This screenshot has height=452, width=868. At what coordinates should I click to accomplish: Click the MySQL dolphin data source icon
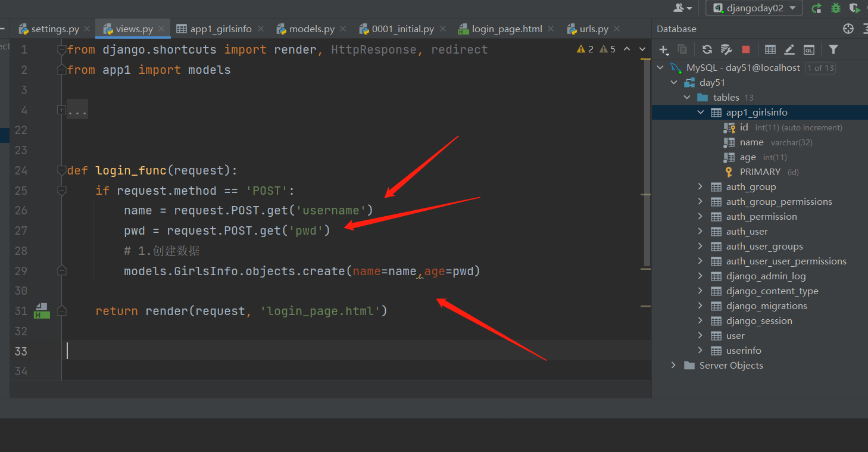point(676,68)
